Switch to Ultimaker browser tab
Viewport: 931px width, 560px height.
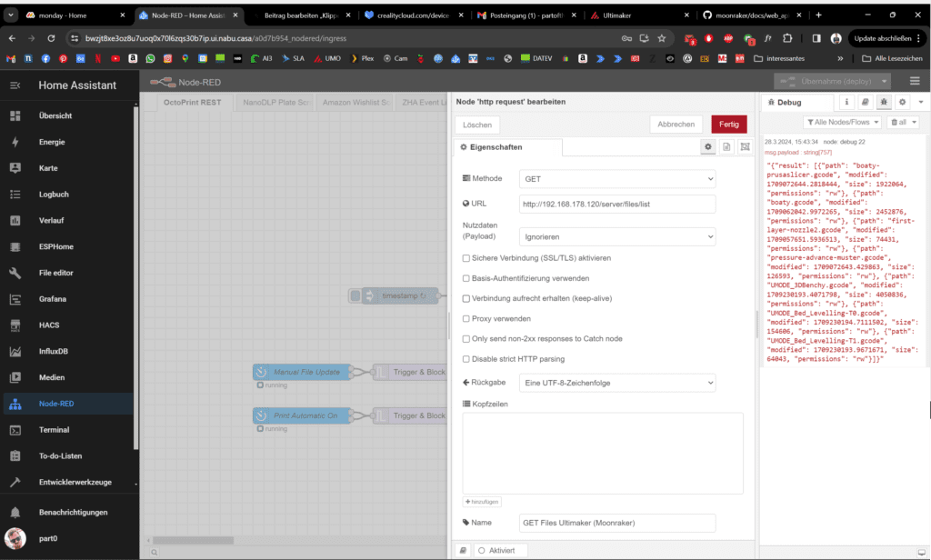pos(638,15)
